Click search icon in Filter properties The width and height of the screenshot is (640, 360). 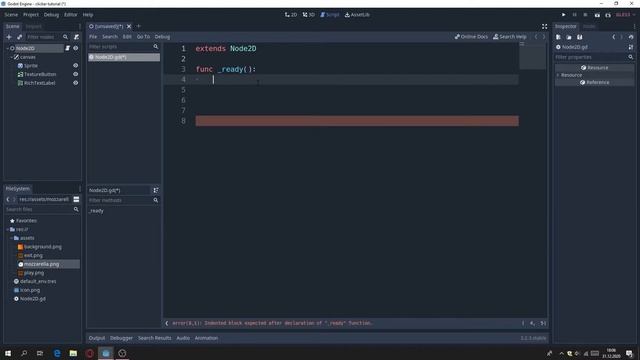(x=631, y=57)
